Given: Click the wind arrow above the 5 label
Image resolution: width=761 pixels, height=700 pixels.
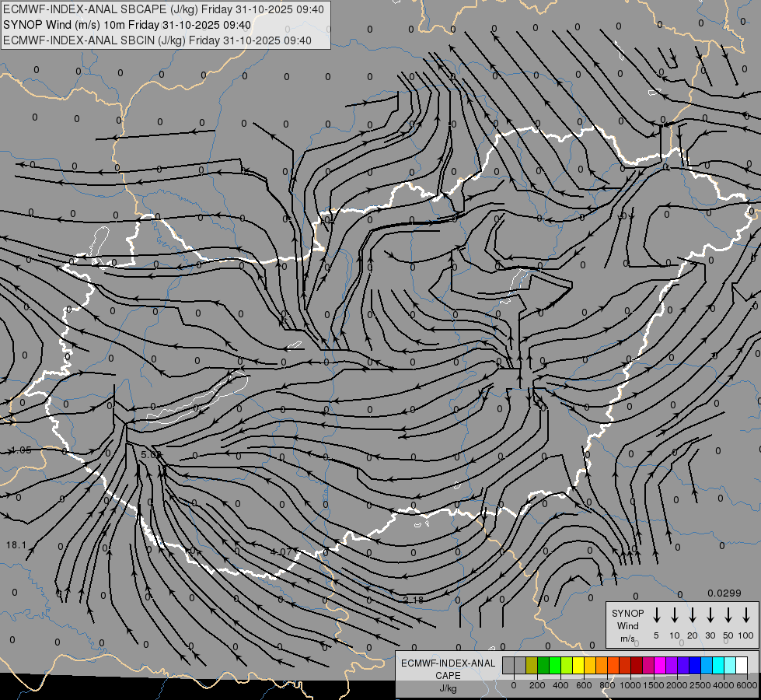Looking at the screenshot, I should [x=656, y=614].
